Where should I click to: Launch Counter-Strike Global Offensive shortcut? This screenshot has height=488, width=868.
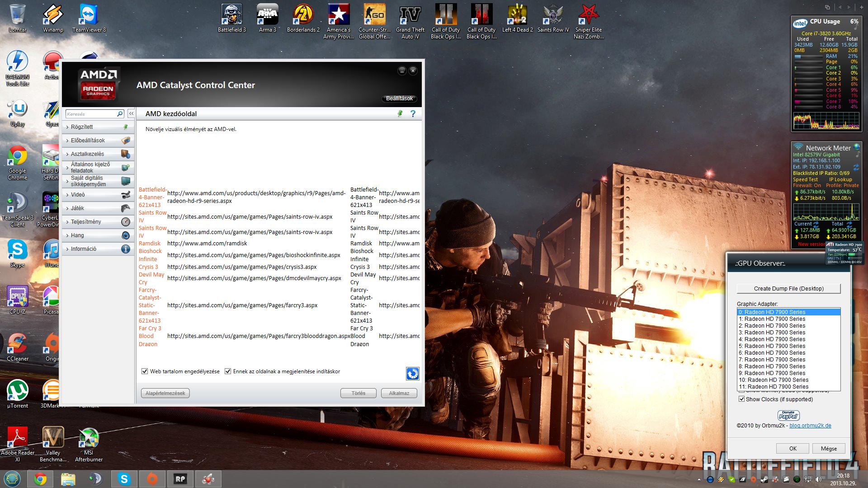pos(374,21)
